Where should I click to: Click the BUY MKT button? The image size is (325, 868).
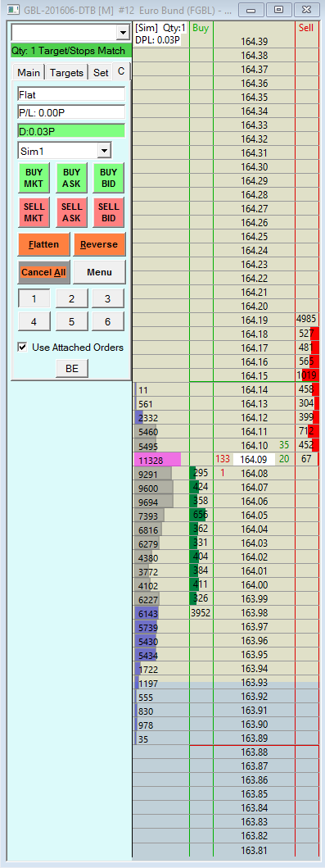click(x=34, y=178)
